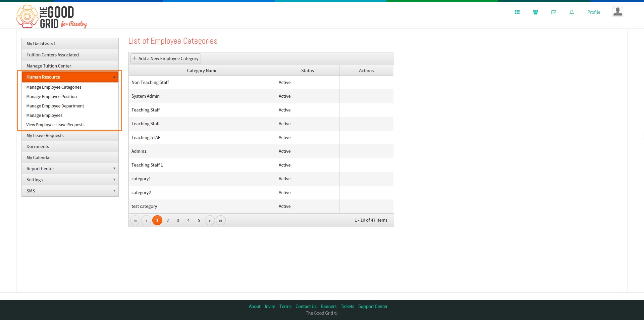644x320 pixels.
Task: Select test category row
Action: pyautogui.click(x=261, y=206)
